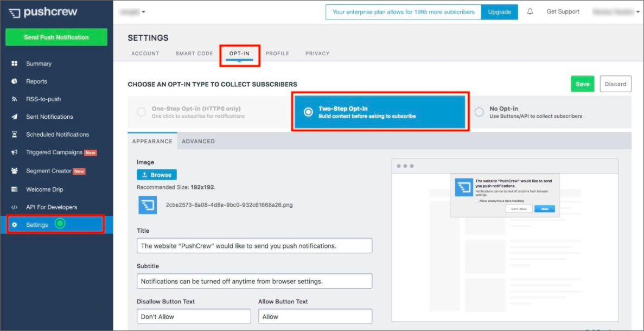This screenshot has height=331, width=644.
Task: Click the API For Developers code icon
Action: 14,207
